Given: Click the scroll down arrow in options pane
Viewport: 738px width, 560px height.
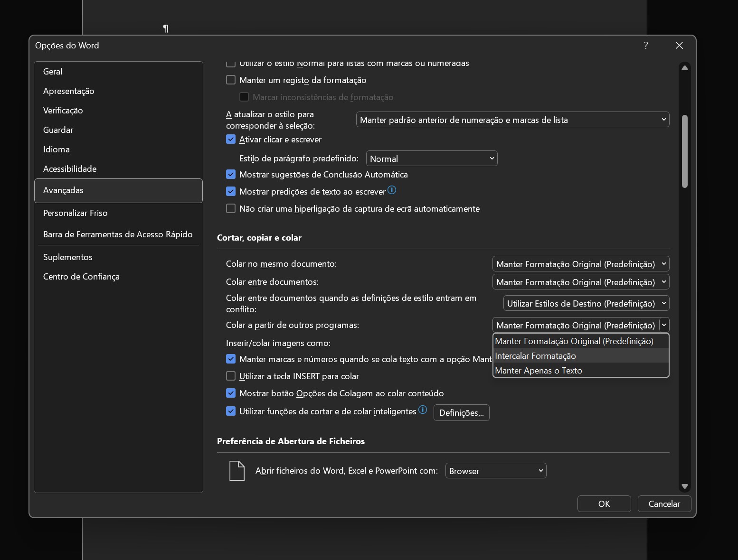Looking at the screenshot, I should [x=684, y=486].
